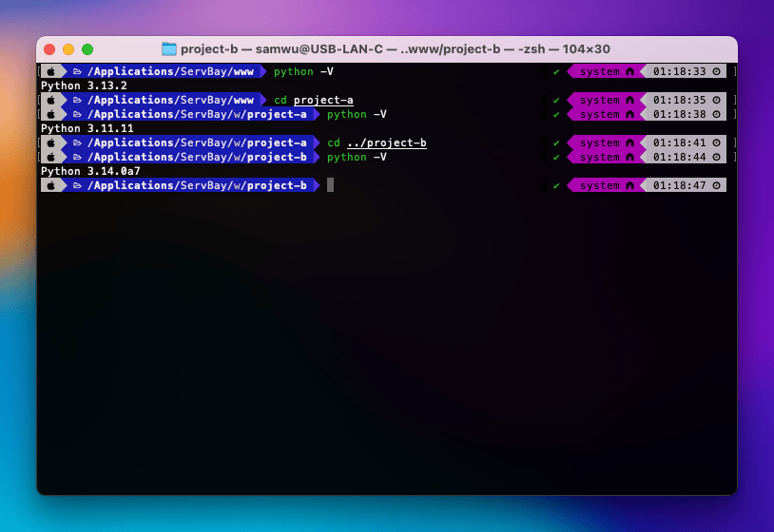Click the Apple logo on the 01:18:33 prompt line
Screen dimensions: 774x532
tap(50, 71)
